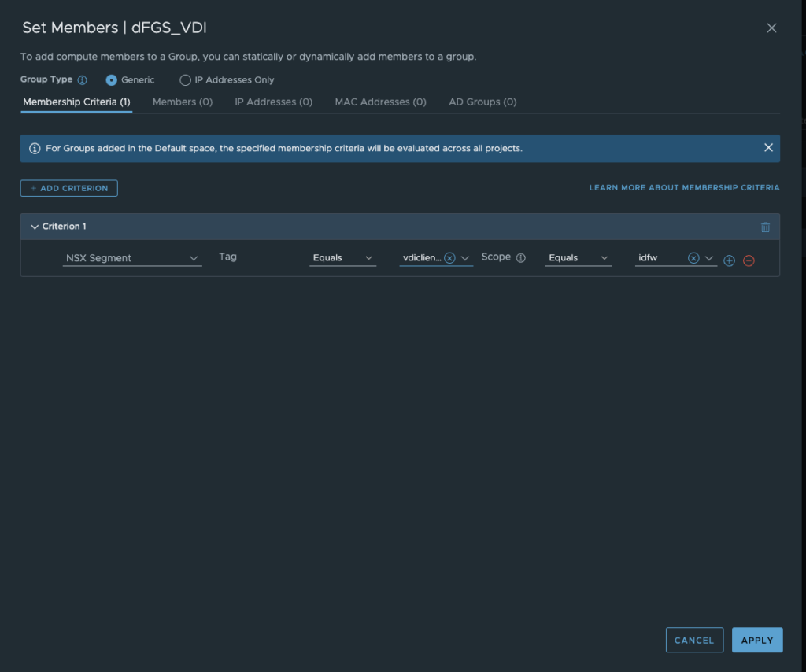
Task: Open Learn More About Membership Criteria link
Action: point(684,188)
